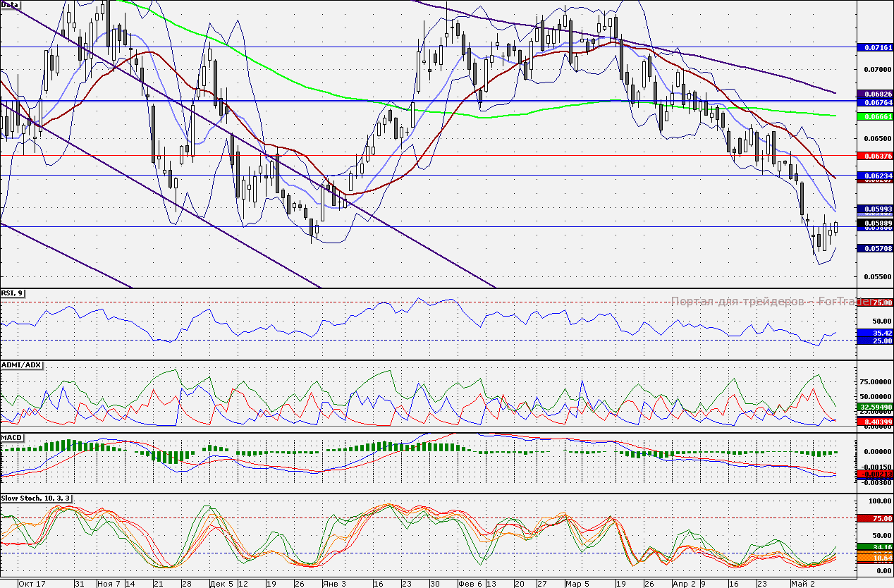Click the 'Окт 17' date on the time axis

[x=32, y=584]
